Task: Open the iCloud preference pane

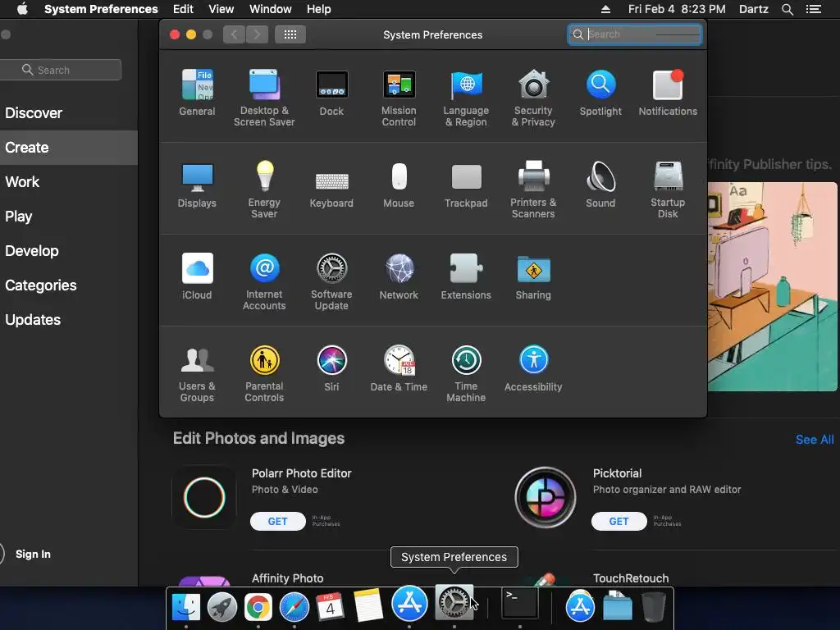Action: [x=197, y=276]
